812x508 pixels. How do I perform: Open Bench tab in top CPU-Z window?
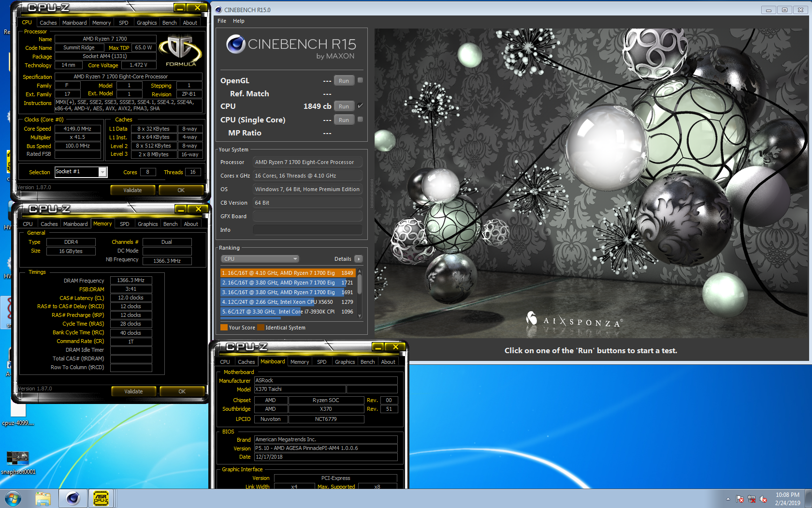click(x=169, y=23)
